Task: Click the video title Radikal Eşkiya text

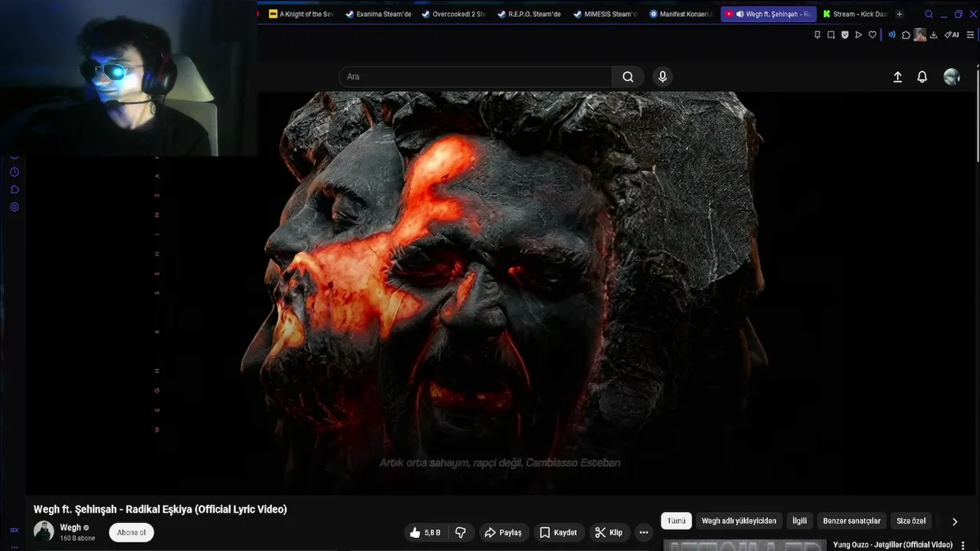Action: coord(161,509)
